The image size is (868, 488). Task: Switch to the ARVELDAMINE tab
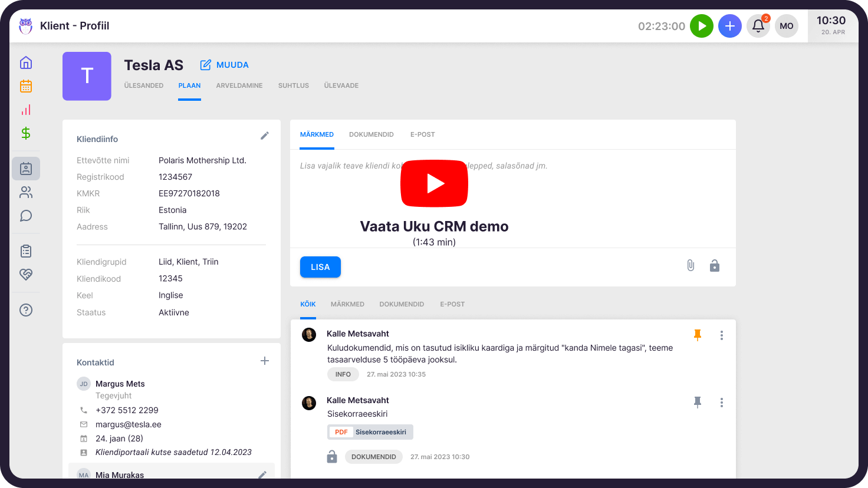click(239, 85)
